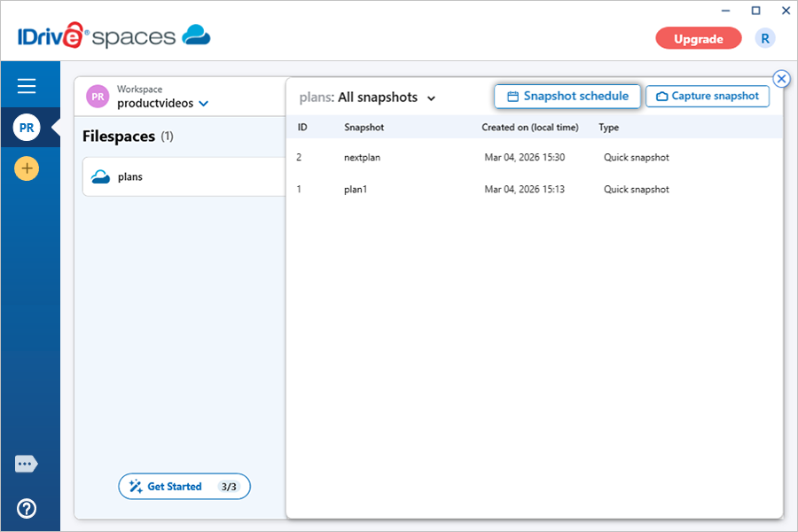Image resolution: width=798 pixels, height=532 pixels.
Task: Click date Mar 04, 2026 15:13
Action: [525, 190]
